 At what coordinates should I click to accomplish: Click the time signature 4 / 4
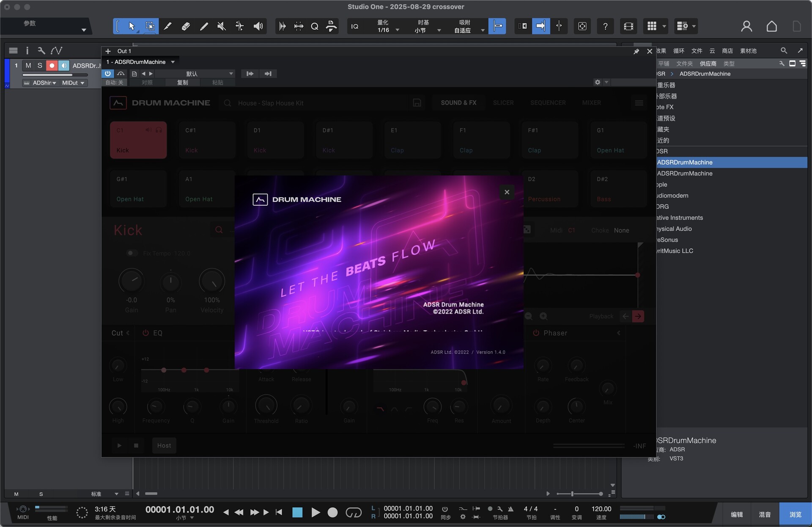click(531, 509)
